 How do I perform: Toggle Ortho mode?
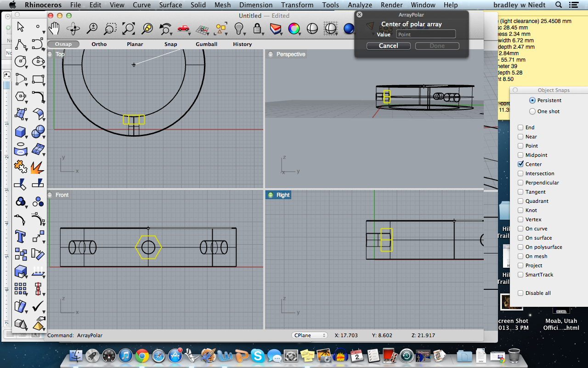click(99, 44)
